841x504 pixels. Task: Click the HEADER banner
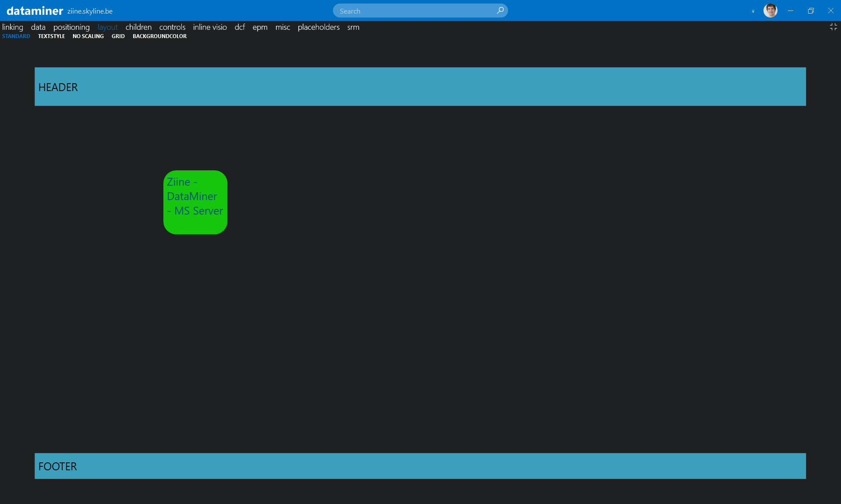coord(420,87)
